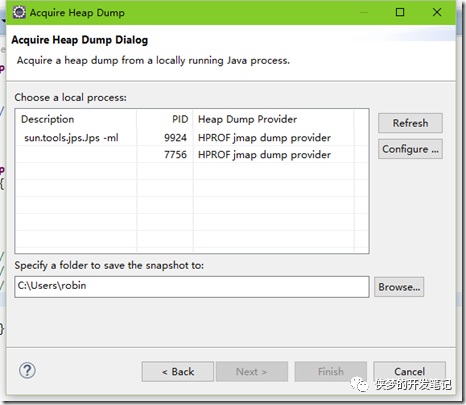This screenshot has height=405, width=466.
Task: Sort by the Description column header
Action: click(76, 119)
